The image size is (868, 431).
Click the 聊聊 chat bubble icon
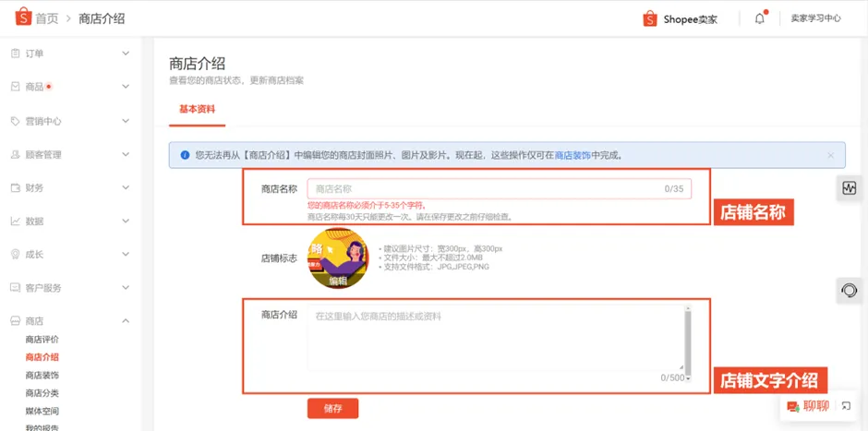792,407
